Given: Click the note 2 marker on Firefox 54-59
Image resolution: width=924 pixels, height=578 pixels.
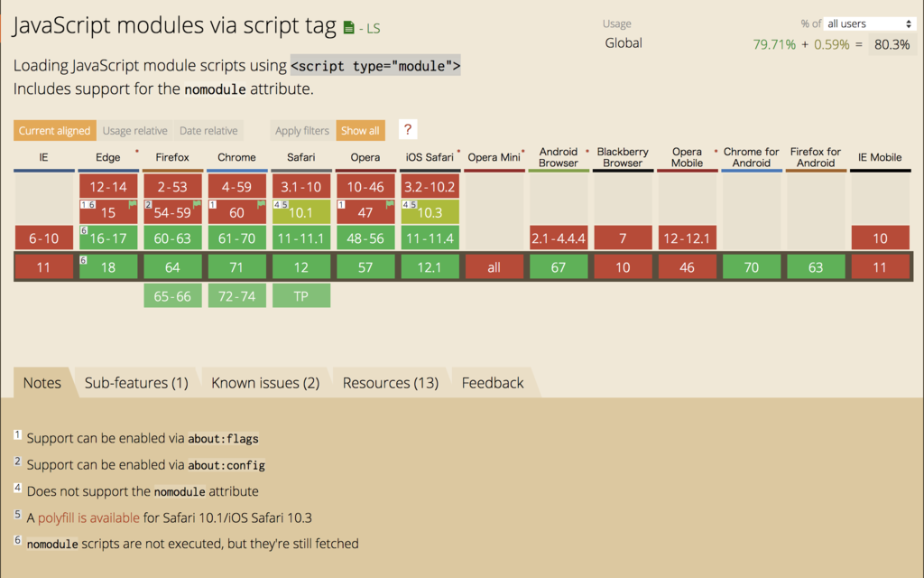Looking at the screenshot, I should [x=148, y=205].
